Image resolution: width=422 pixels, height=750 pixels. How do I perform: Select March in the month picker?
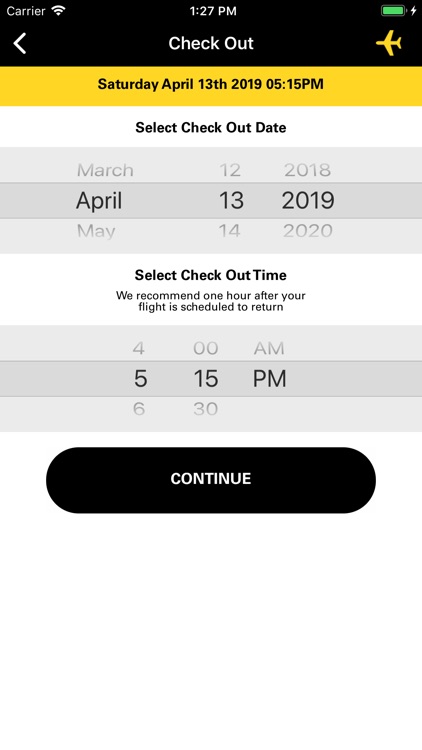click(105, 170)
